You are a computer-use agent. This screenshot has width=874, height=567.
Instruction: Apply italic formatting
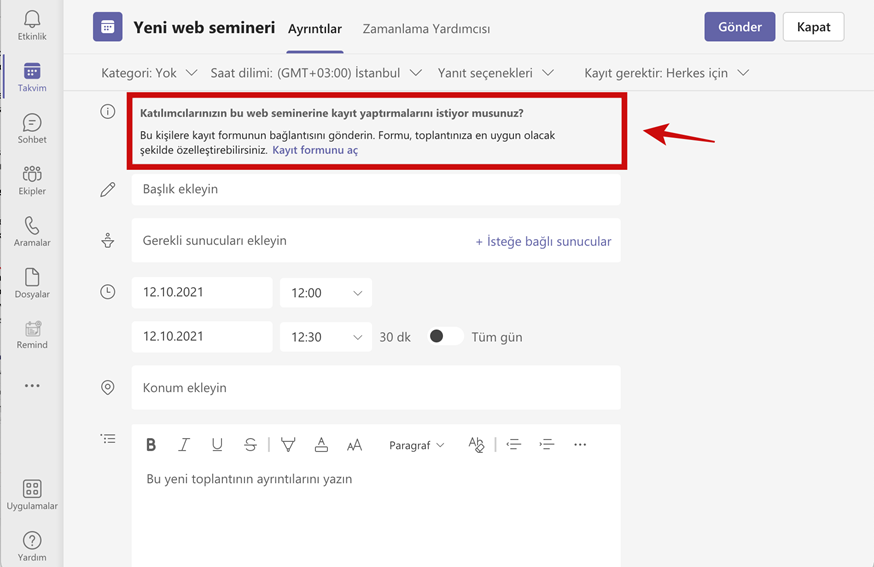[x=183, y=444]
